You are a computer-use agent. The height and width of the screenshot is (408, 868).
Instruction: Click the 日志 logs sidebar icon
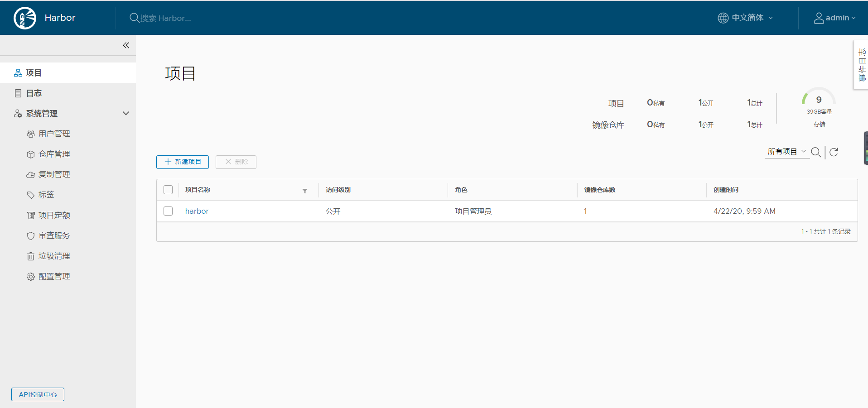coord(18,93)
